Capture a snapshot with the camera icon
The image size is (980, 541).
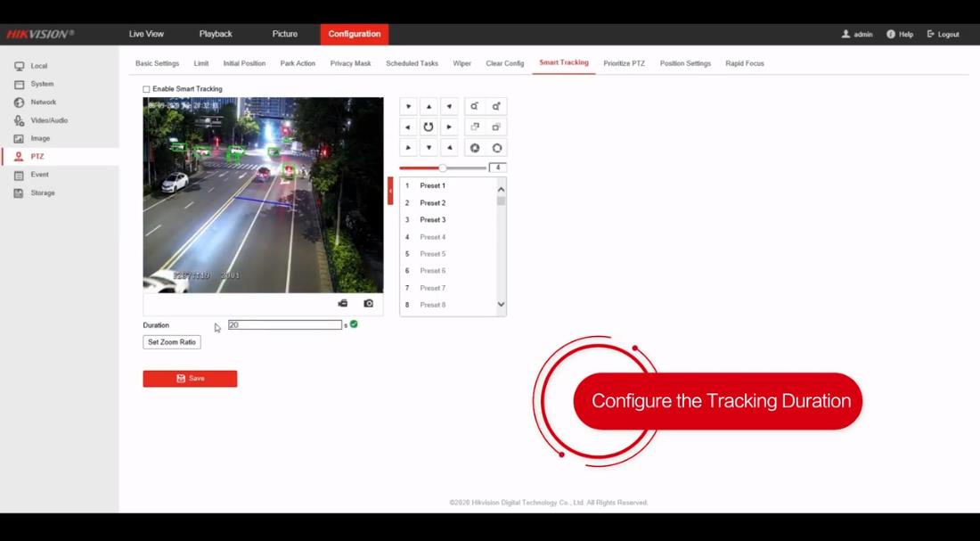click(x=369, y=303)
